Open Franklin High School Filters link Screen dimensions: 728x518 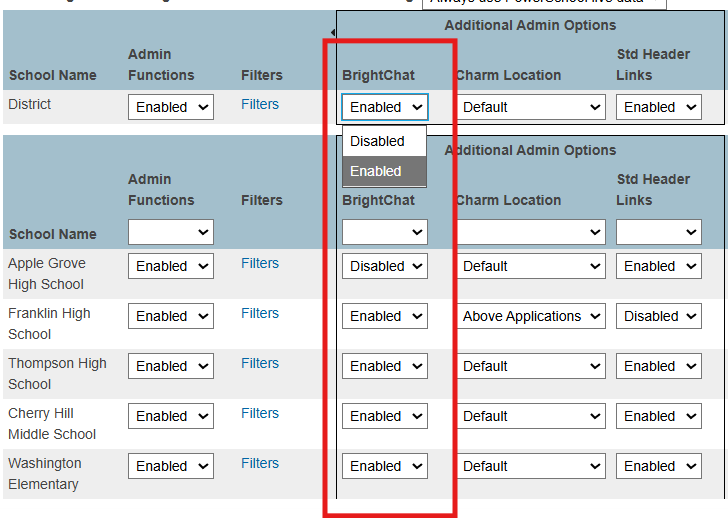coord(260,313)
